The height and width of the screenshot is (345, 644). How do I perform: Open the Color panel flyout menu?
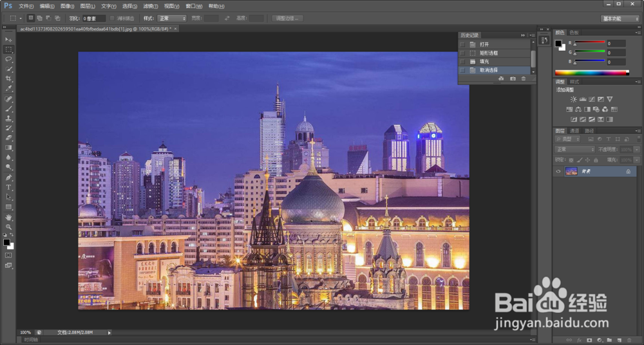pos(638,32)
